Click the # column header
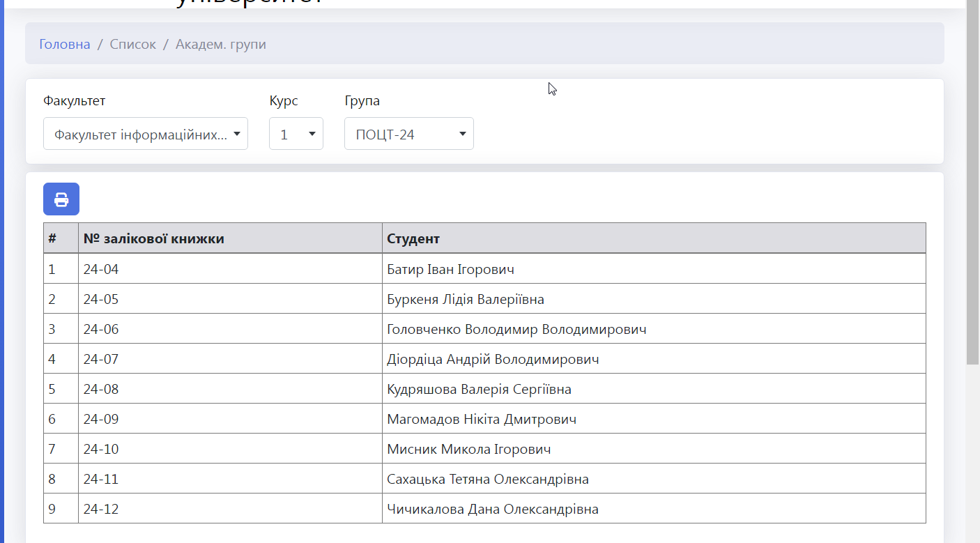 click(x=52, y=238)
